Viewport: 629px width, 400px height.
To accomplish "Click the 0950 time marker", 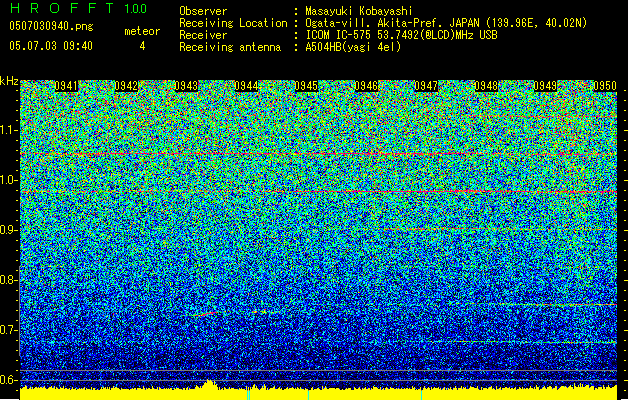I will click(605, 86).
